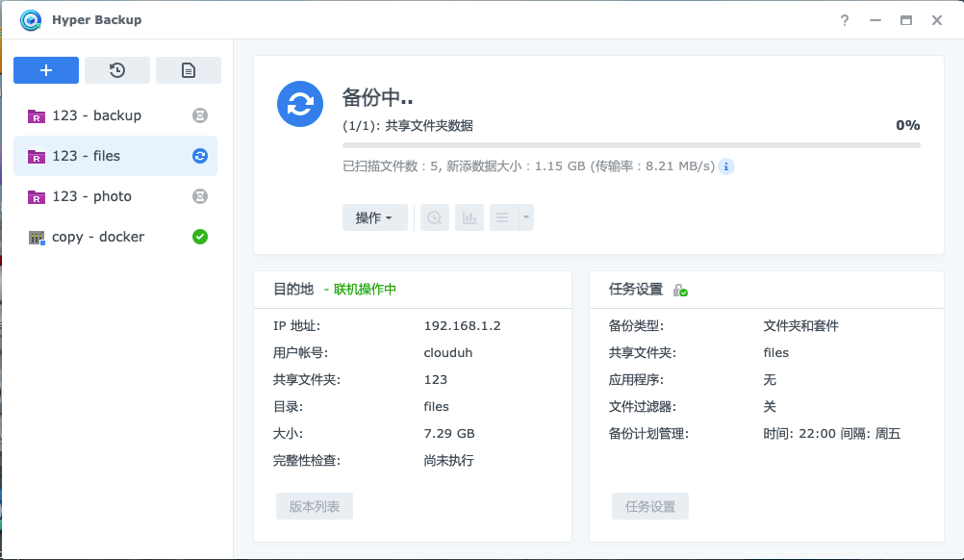Select the 123 - backup task

click(x=96, y=115)
